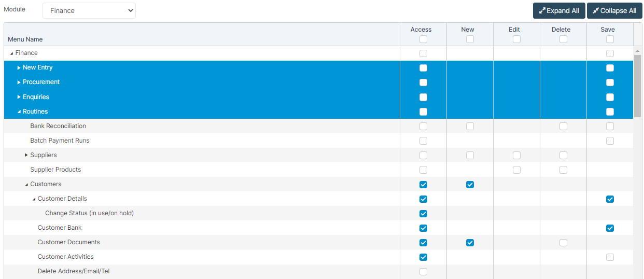Screen dimensions: 644x279
Task: Click the Menu Name column header
Action: (x=25, y=39)
